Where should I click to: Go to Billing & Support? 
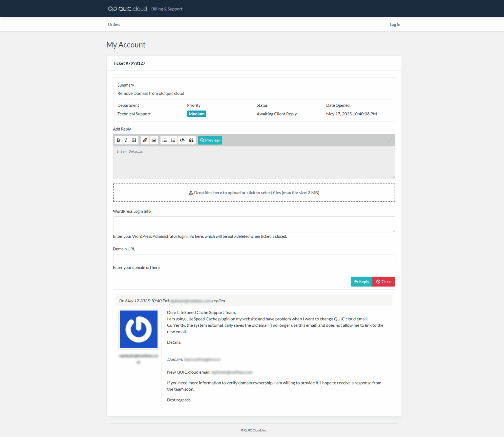[x=167, y=9]
